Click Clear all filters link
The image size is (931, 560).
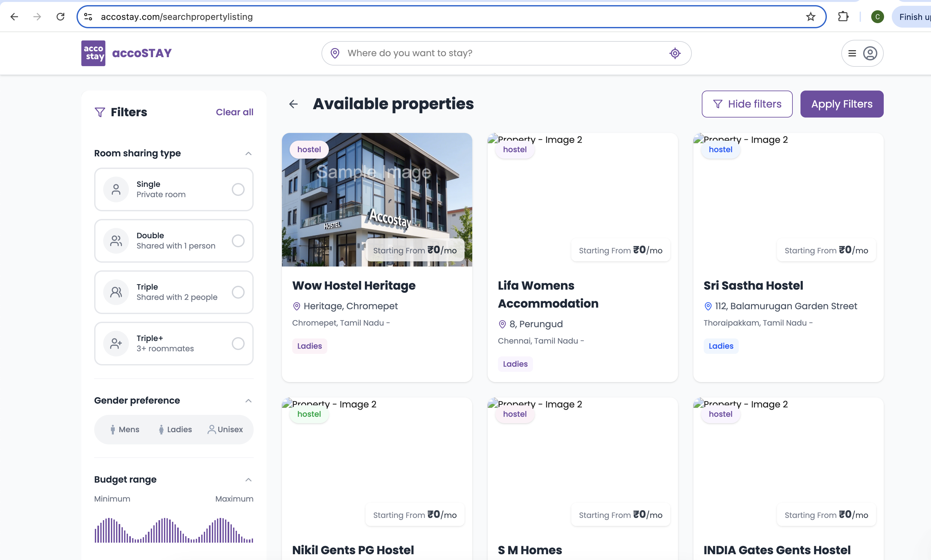pos(234,112)
